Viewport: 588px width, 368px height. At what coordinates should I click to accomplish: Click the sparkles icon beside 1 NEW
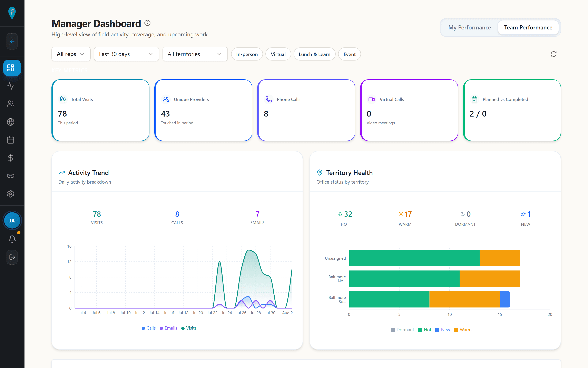click(523, 214)
